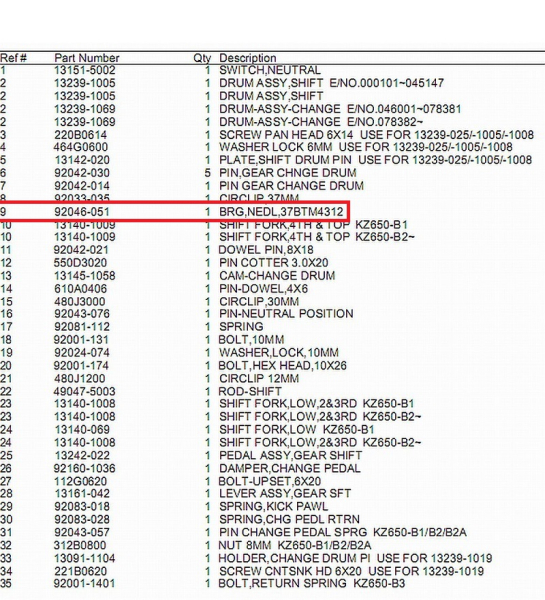Click part number 13091-1104

tap(85, 558)
